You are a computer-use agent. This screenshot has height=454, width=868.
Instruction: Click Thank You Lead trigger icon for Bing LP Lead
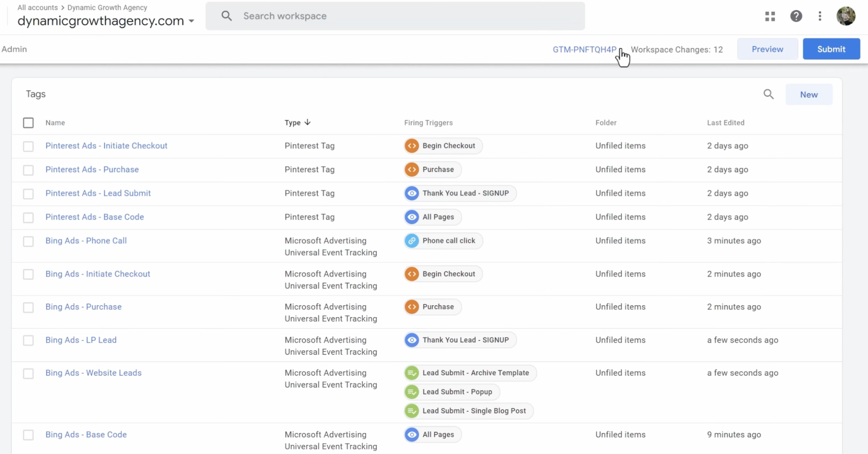[412, 340]
